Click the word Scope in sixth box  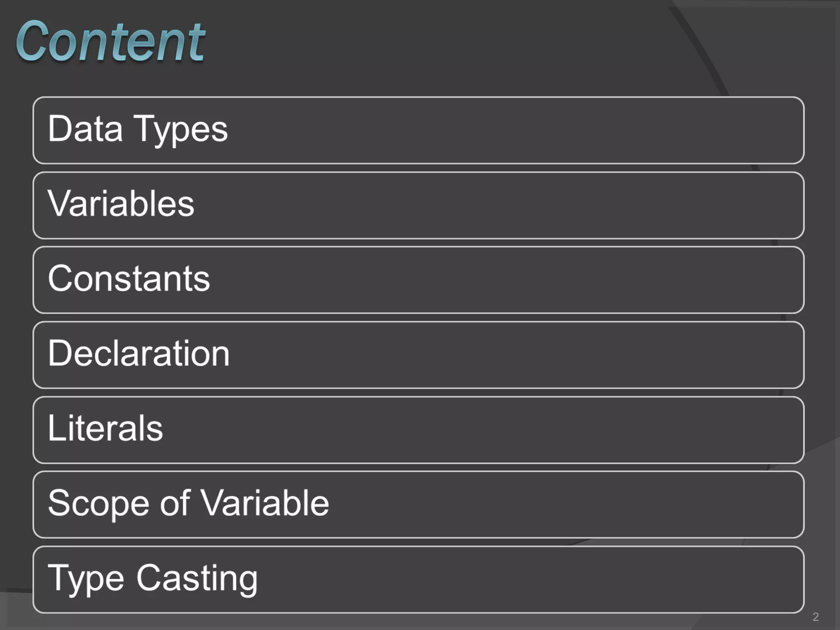pyautogui.click(x=98, y=504)
